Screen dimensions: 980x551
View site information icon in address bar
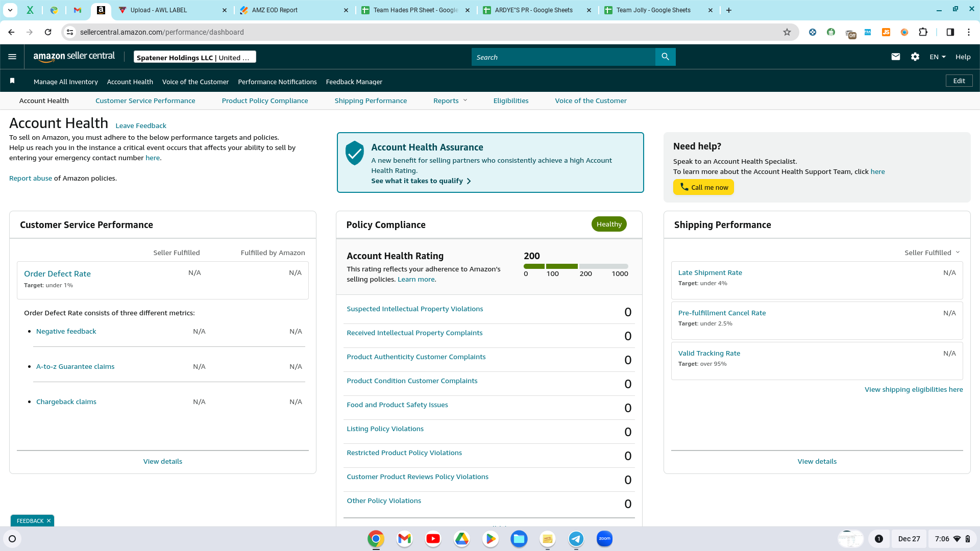pos(70,32)
